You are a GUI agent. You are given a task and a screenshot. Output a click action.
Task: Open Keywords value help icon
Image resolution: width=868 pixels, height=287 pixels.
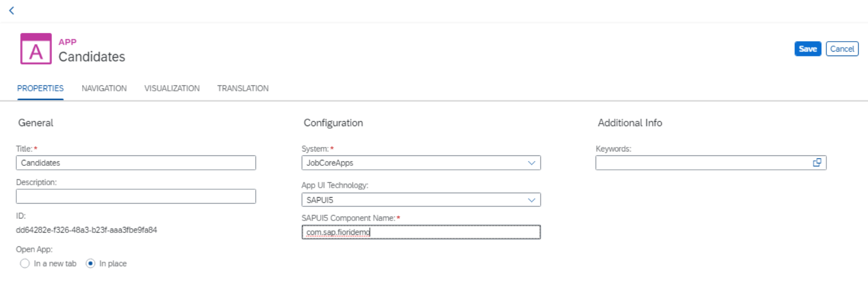[x=817, y=163]
